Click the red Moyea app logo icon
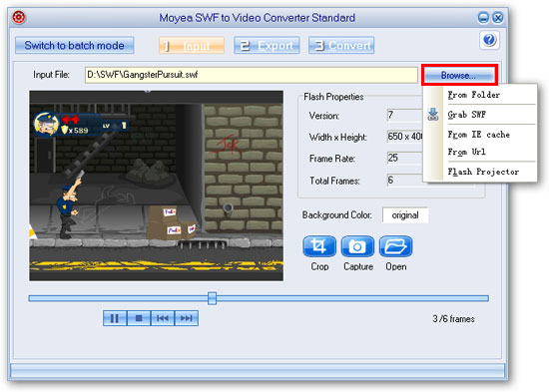Image resolution: width=549 pixels, height=392 pixels. [19, 17]
